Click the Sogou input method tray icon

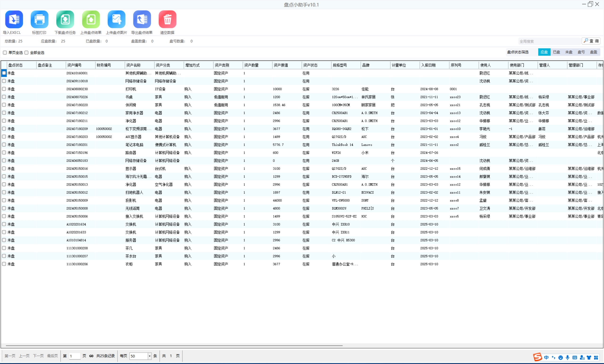(x=537, y=357)
